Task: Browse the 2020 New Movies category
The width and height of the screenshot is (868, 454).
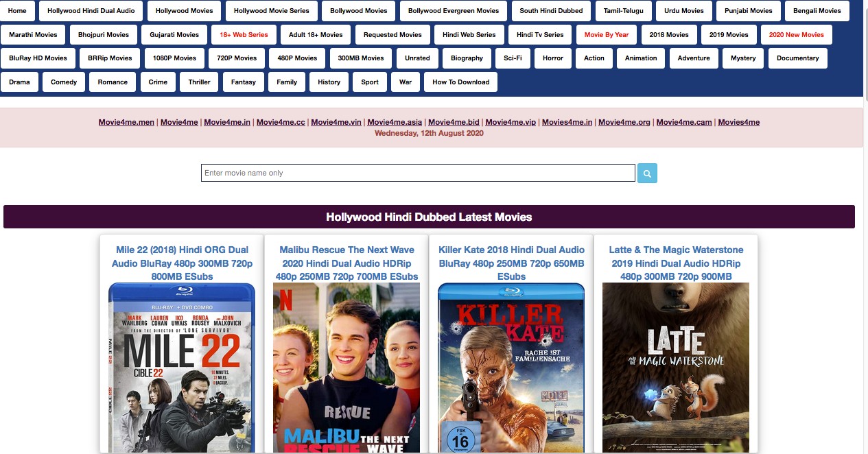Action: coord(796,34)
